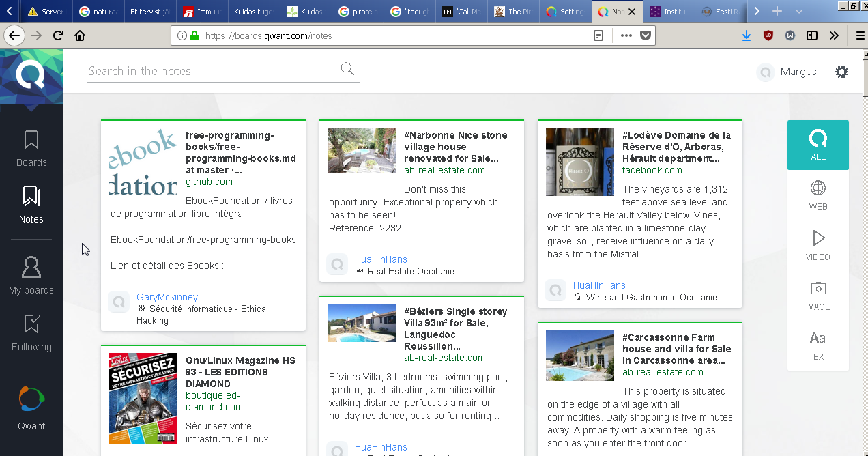Expand the Firefox toolbar overflow chevron
This screenshot has width=868, height=456.
(834, 35)
